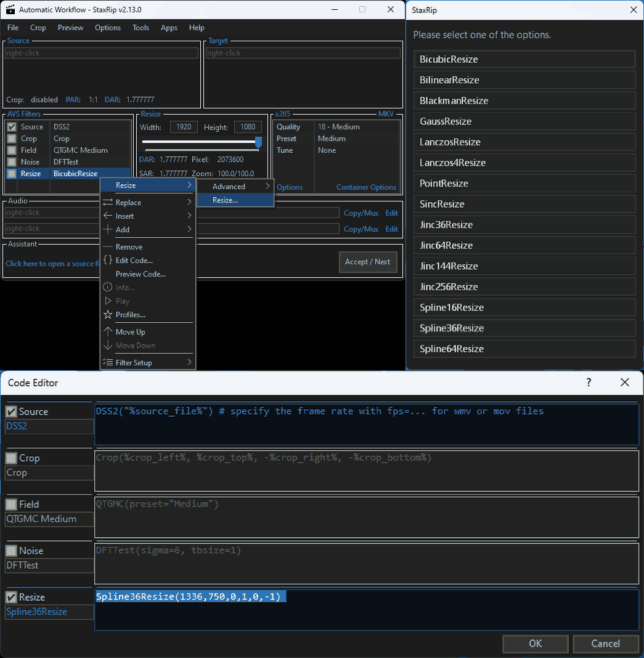Click the Code Editor help question mark
The image size is (644, 658).
(589, 383)
